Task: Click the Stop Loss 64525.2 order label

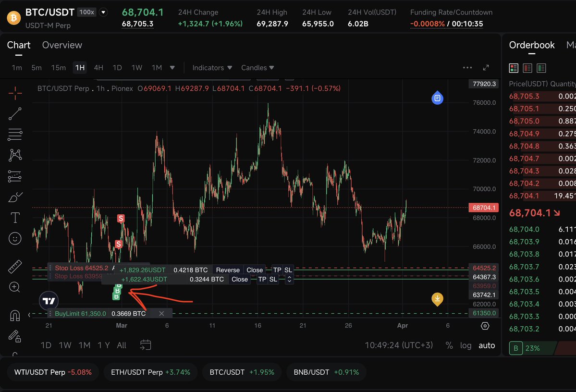Action: point(82,268)
